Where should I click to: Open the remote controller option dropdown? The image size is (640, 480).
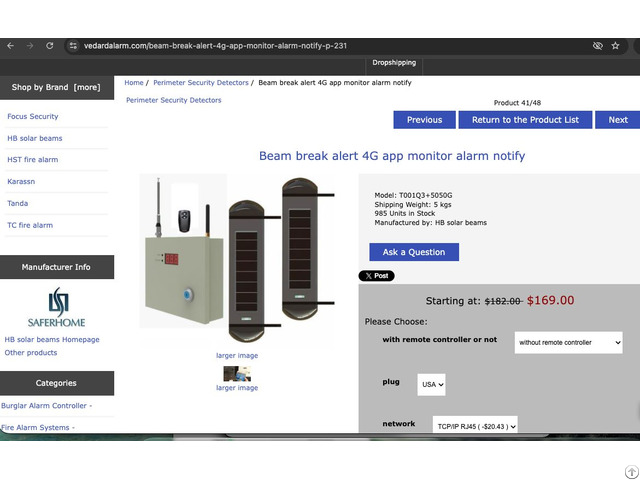coord(569,342)
